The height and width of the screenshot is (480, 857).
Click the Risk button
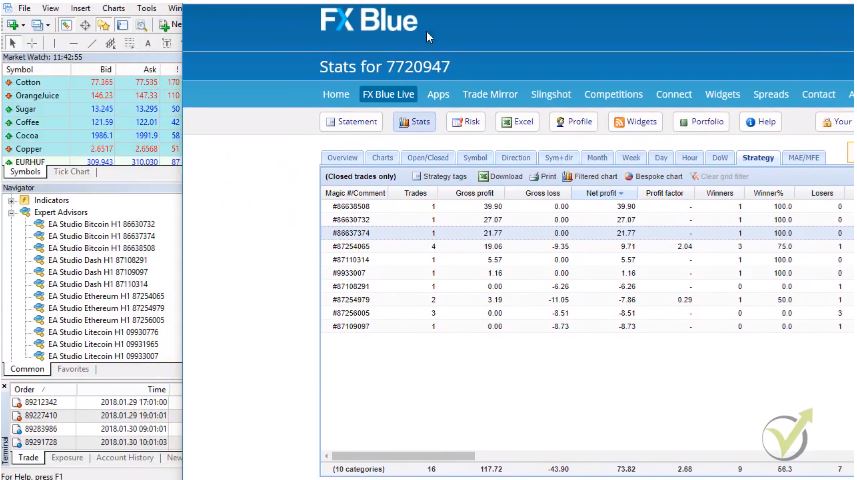(x=466, y=122)
